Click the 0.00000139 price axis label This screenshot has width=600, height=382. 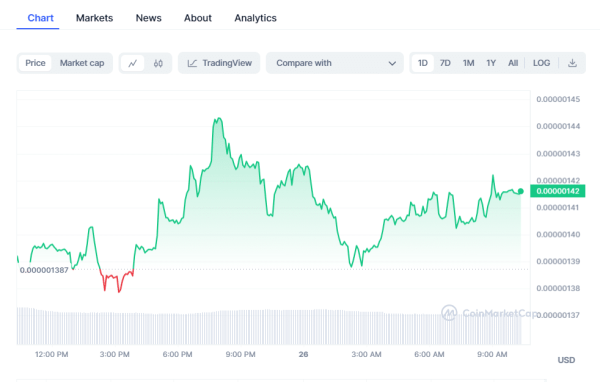tap(558, 261)
